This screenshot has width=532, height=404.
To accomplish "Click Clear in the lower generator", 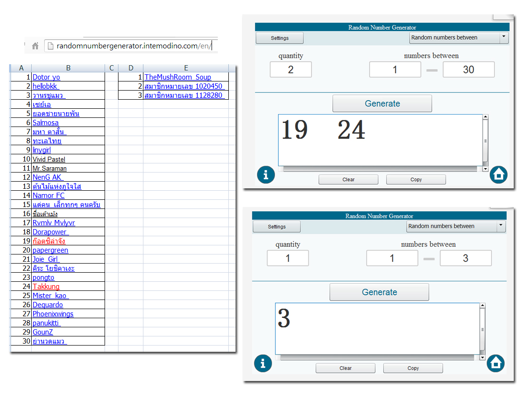I will [x=345, y=368].
